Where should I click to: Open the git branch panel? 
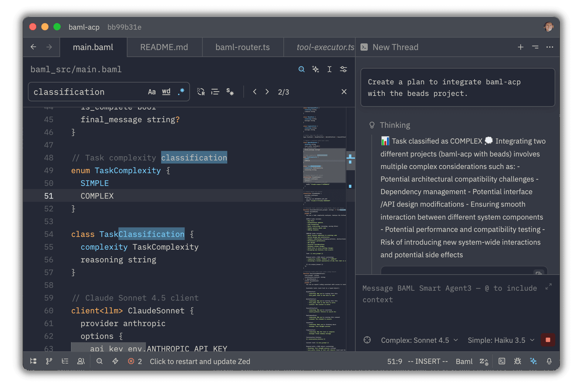(49, 361)
